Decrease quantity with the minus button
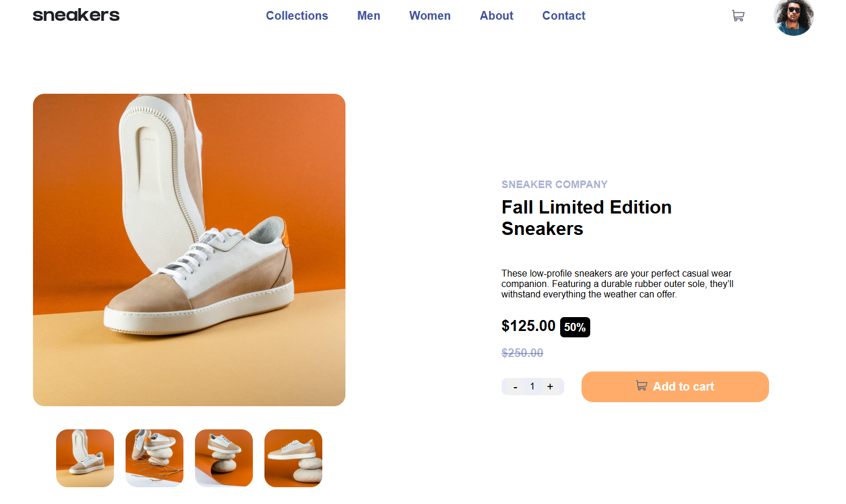The width and height of the screenshot is (846, 504). (515, 387)
